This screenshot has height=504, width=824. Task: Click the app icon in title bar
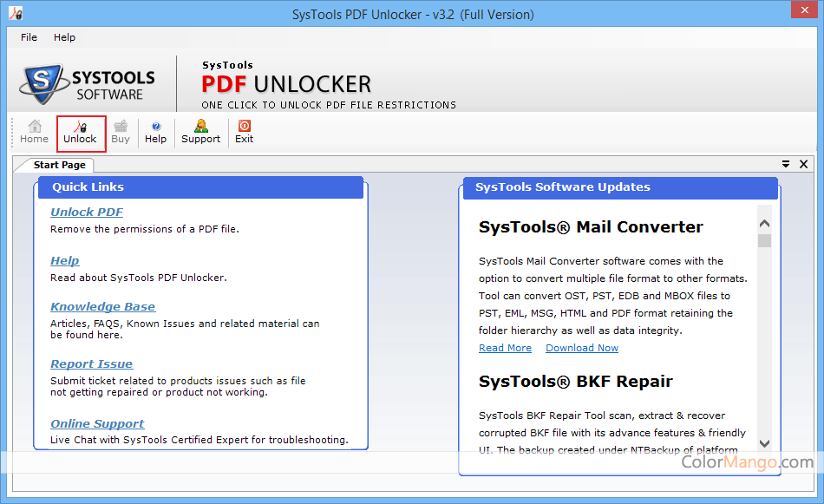(16, 14)
